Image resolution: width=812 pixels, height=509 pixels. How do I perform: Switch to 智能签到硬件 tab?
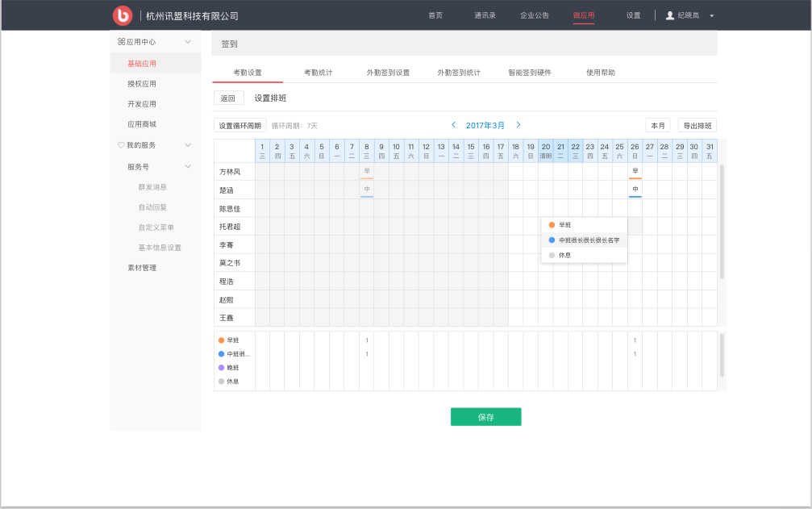click(x=530, y=73)
